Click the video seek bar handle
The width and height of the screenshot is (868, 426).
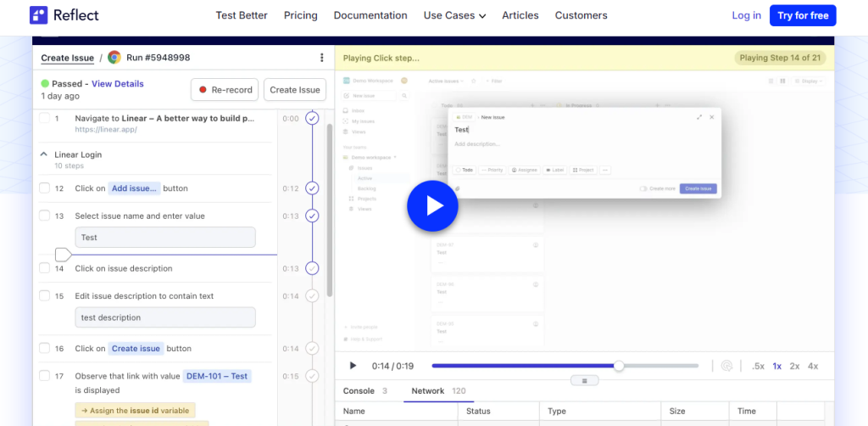point(619,366)
